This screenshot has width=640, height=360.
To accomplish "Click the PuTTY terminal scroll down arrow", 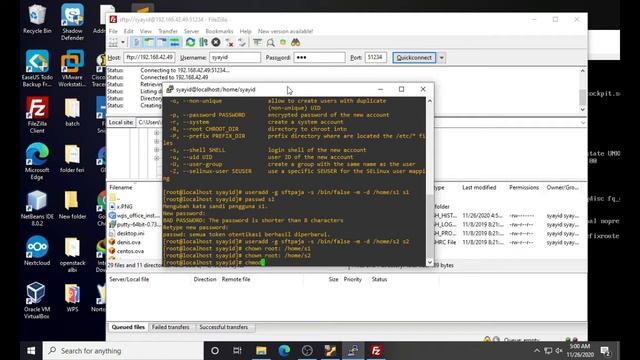I will click(429, 262).
